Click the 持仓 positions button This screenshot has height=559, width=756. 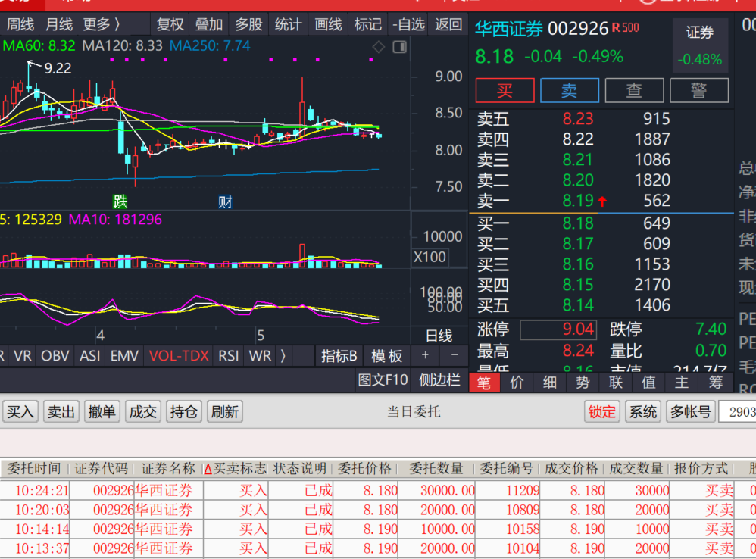click(183, 411)
